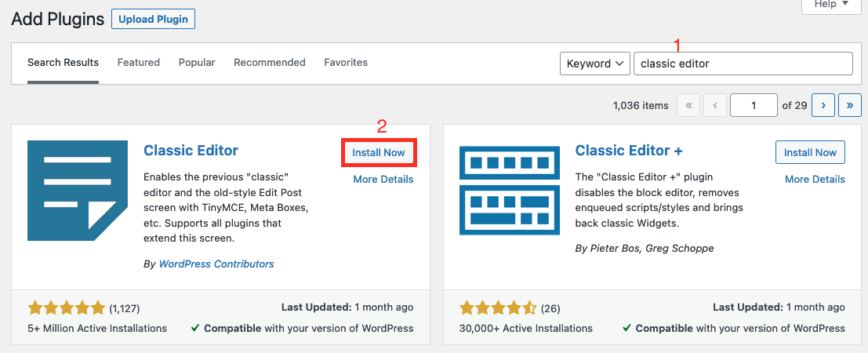Open the Popular tab
Viewport: 868px width, 353px height.
[x=197, y=63]
